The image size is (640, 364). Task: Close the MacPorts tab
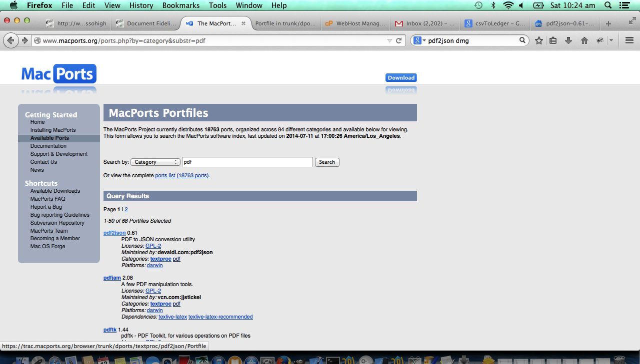point(243,23)
